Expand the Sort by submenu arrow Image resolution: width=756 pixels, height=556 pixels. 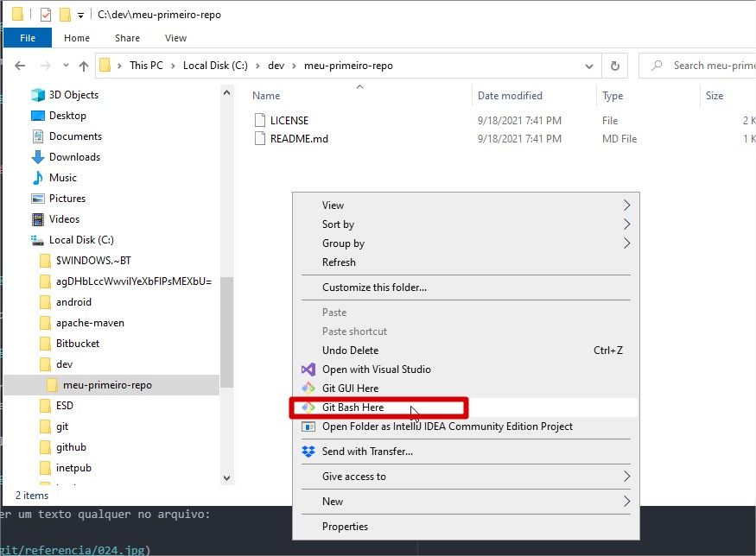pyautogui.click(x=626, y=224)
